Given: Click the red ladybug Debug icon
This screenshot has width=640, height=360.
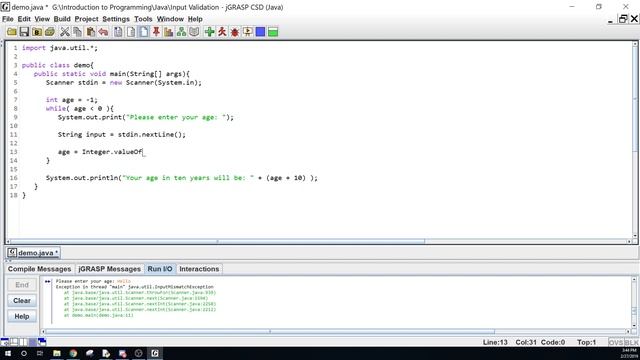Looking at the screenshot, I should [235, 32].
